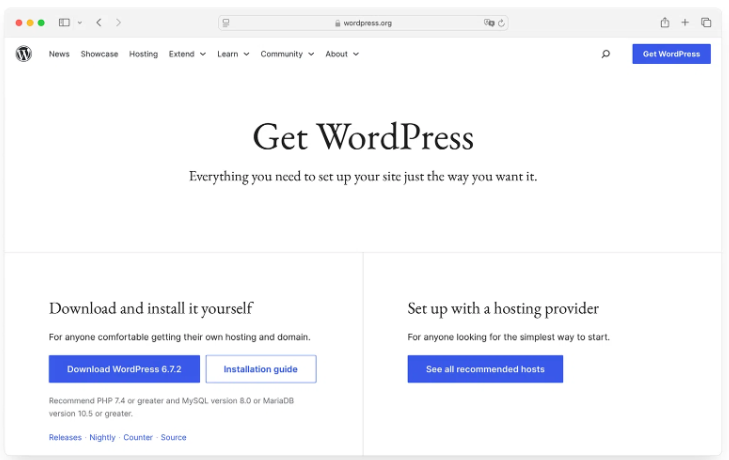The height and width of the screenshot is (460, 729).
Task: Click 'Set up with a hosting provider' heading
Action: coord(503,308)
